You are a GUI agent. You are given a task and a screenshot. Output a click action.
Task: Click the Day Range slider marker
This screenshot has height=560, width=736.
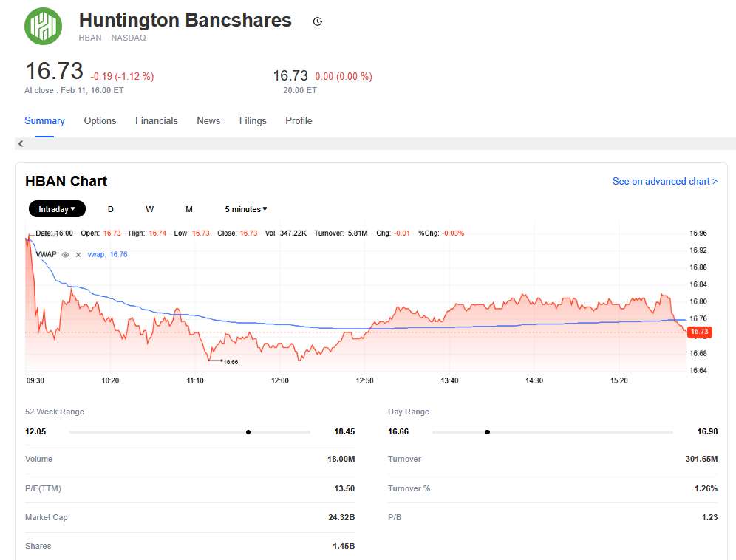487,431
